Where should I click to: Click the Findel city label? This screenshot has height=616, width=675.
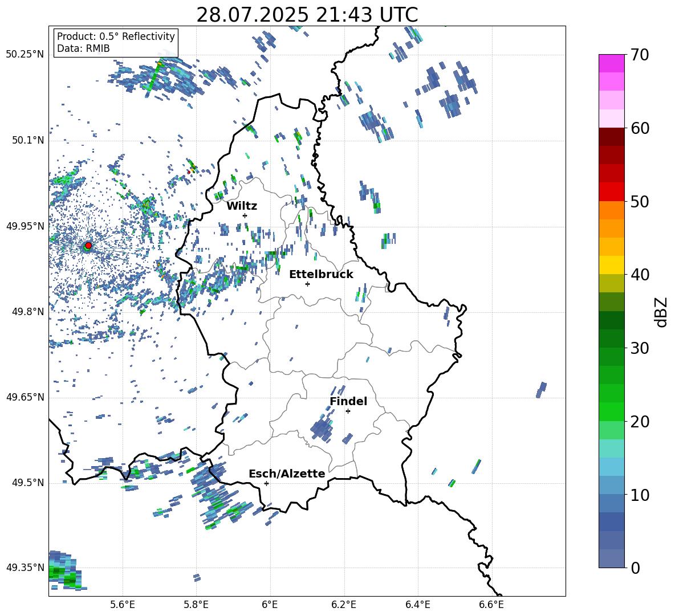(348, 401)
